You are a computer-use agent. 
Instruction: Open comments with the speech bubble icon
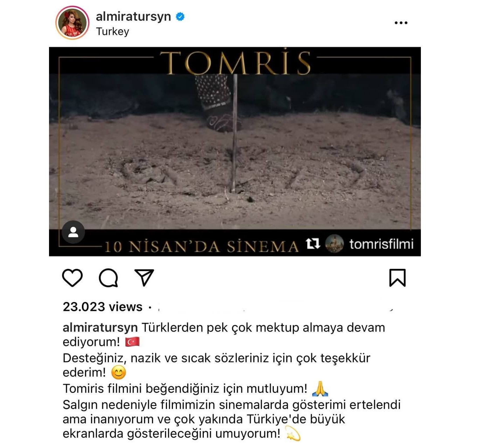109,278
